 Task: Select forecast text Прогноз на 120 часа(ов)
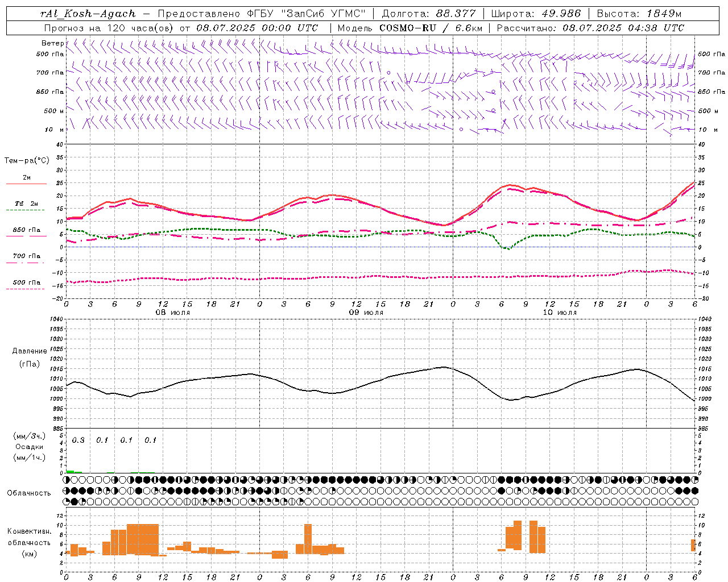pos(110,28)
